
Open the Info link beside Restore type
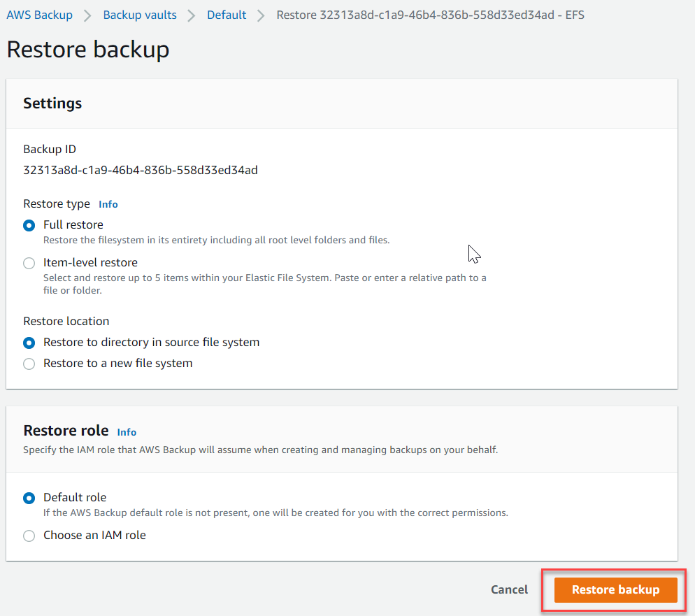pyautogui.click(x=108, y=204)
